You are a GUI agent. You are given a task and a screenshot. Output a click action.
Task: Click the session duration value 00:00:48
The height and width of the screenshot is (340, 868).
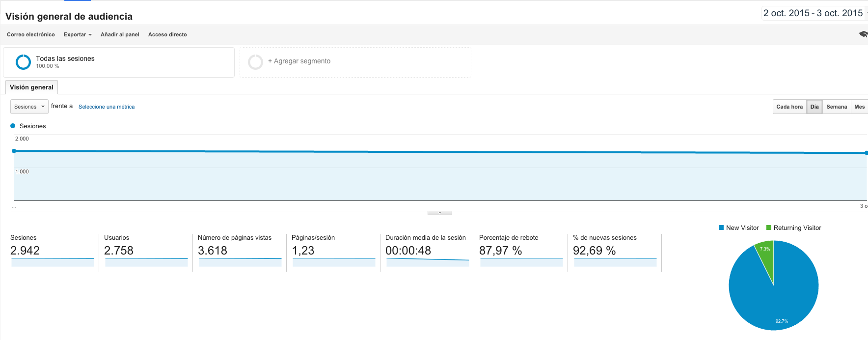[x=408, y=251]
